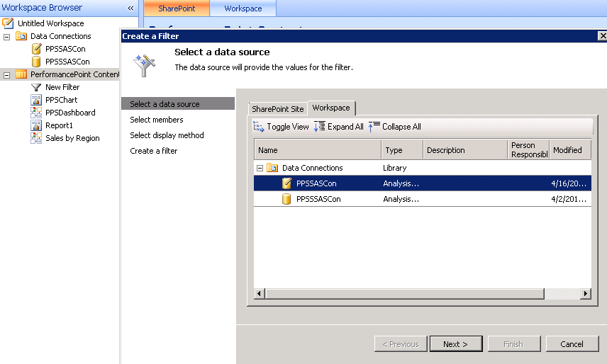Close the Create a Filter dialog
The width and height of the screenshot is (607, 364).
[x=602, y=36]
